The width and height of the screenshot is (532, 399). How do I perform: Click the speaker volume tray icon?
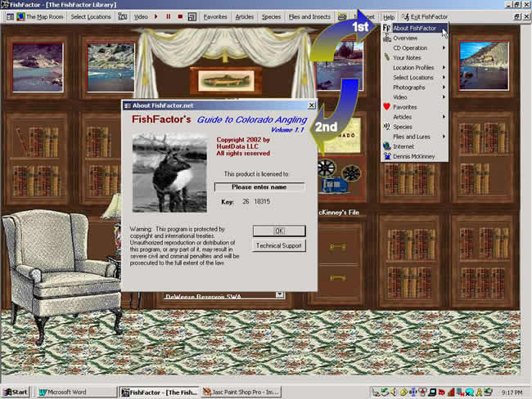tap(394, 392)
